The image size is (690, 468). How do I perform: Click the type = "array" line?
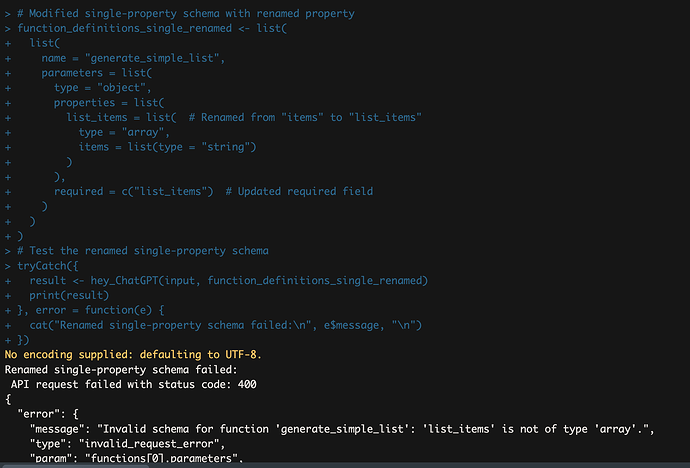tap(123, 132)
